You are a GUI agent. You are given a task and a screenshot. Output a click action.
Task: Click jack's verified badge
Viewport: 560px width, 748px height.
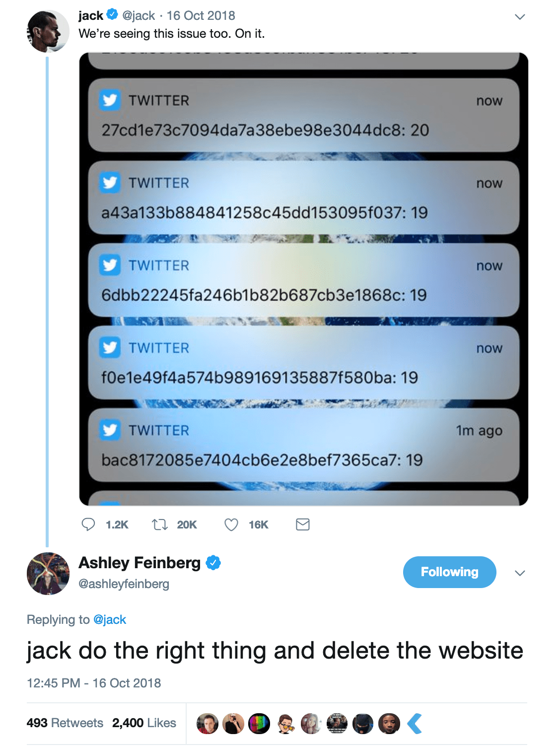(113, 15)
